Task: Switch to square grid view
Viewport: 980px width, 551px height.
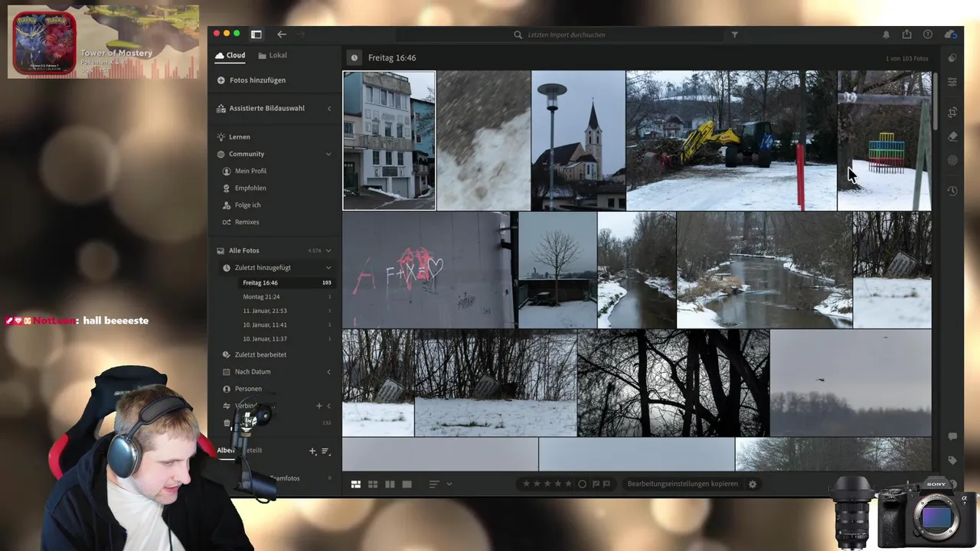Action: pyautogui.click(x=373, y=484)
